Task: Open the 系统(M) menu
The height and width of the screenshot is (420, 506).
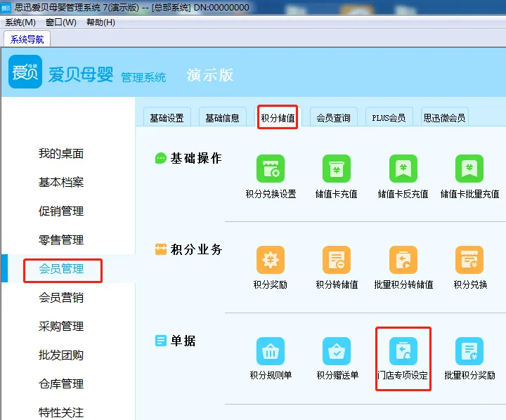Action: tap(20, 22)
